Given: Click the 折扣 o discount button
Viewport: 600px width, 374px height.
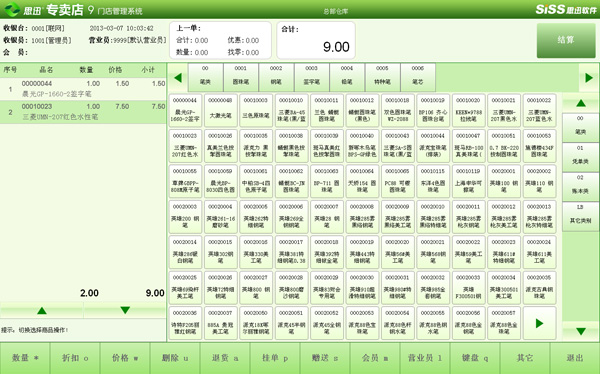Looking at the screenshot, I should [75, 358].
